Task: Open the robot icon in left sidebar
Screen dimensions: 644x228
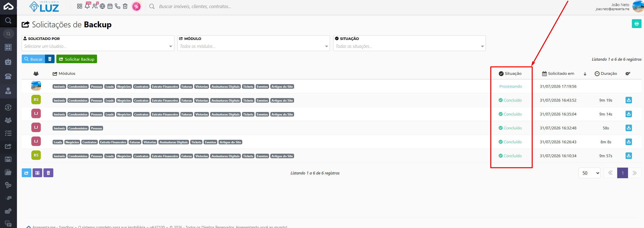Action: pos(8,62)
